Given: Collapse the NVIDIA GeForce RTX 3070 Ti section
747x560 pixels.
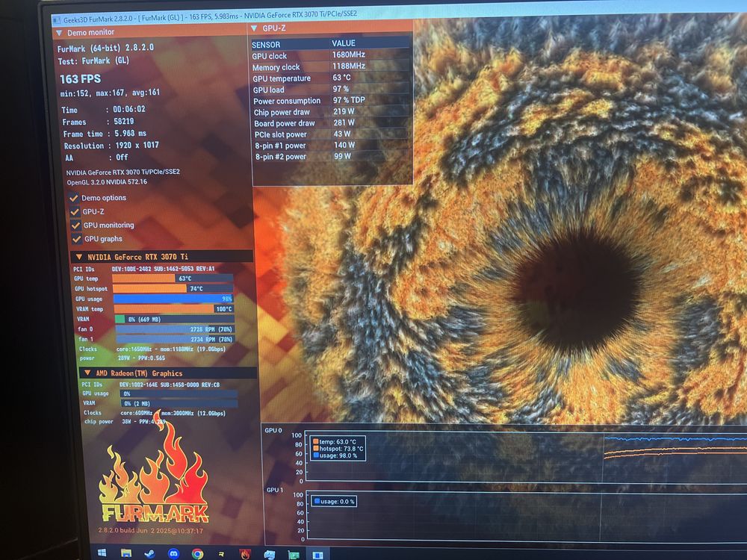Looking at the screenshot, I should (x=79, y=257).
